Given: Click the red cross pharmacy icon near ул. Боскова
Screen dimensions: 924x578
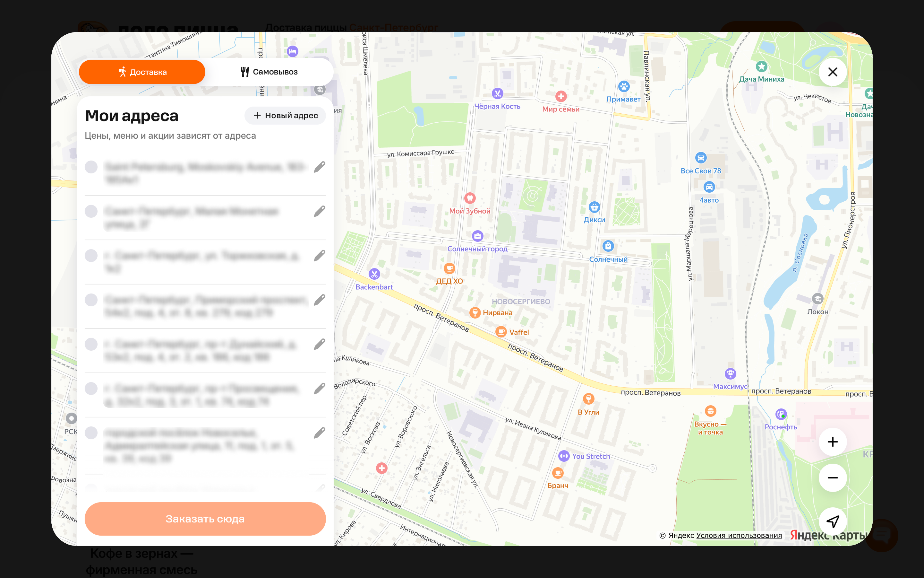Looking at the screenshot, I should (381, 468).
